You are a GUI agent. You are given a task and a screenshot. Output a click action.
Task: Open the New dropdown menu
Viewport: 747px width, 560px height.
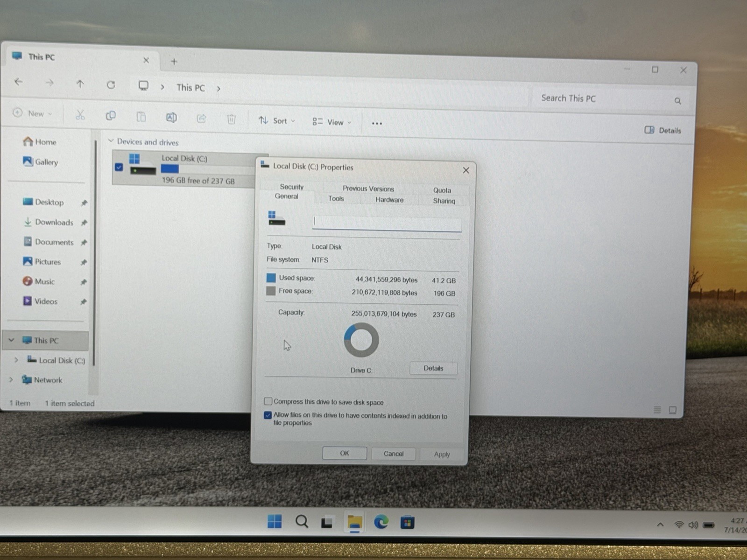coord(32,113)
